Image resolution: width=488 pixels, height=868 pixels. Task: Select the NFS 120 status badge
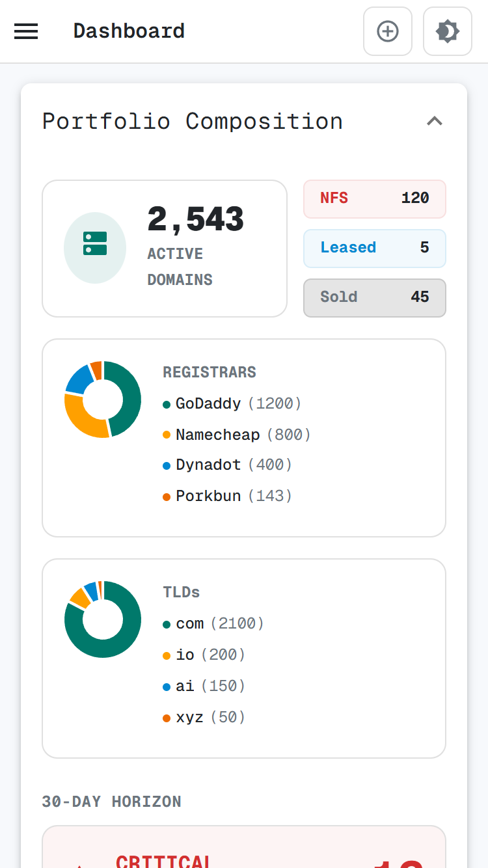coord(375,198)
